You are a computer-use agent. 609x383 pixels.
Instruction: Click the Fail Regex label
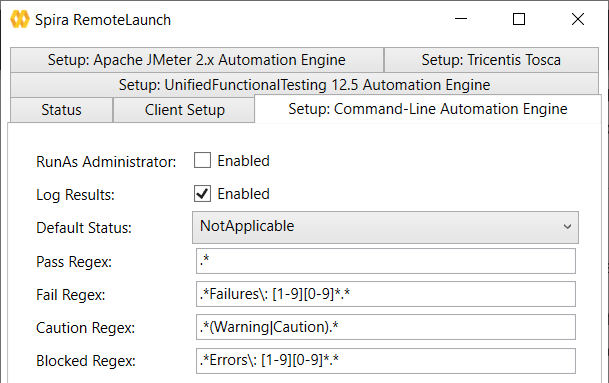click(71, 295)
